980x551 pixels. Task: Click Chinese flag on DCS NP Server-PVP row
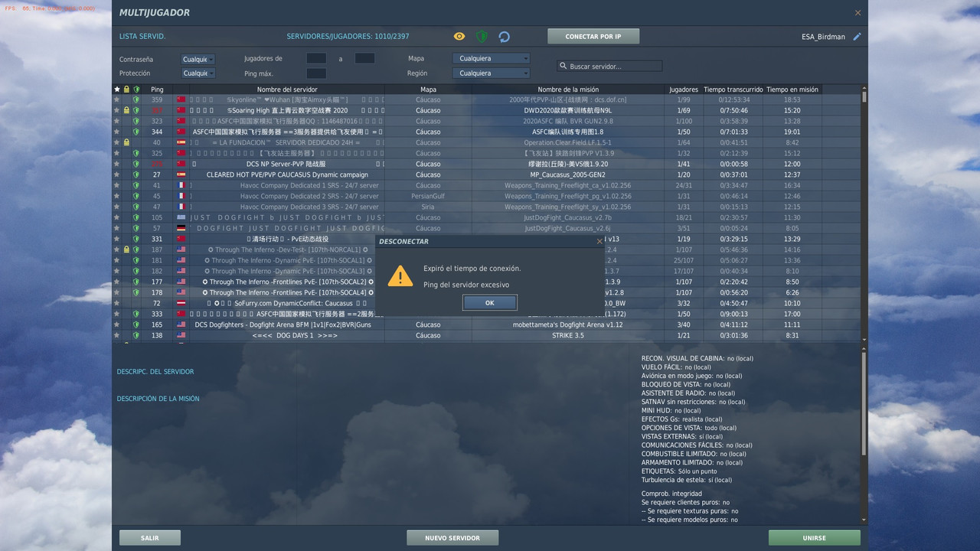181,164
